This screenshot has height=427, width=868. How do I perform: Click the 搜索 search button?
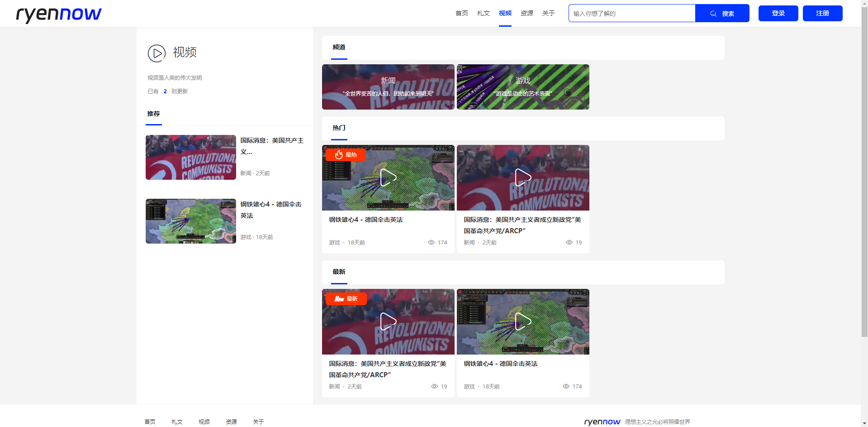pyautogui.click(x=722, y=13)
